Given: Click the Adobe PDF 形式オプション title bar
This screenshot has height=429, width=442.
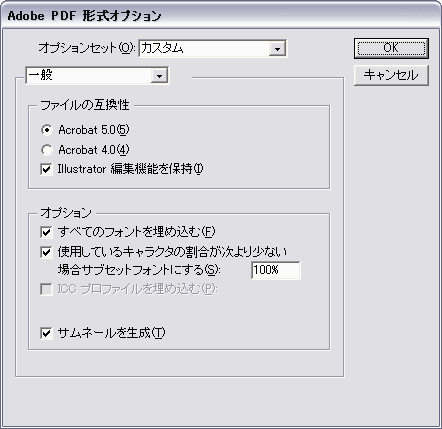Looking at the screenshot, I should coord(221,16).
